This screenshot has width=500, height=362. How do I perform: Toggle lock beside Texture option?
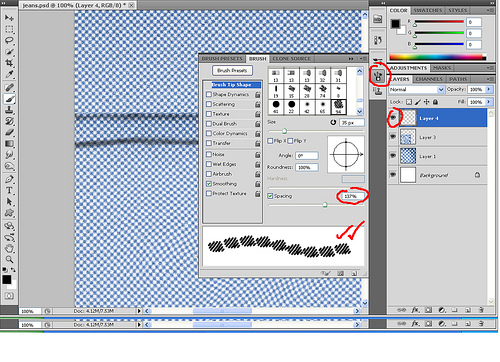tap(258, 114)
